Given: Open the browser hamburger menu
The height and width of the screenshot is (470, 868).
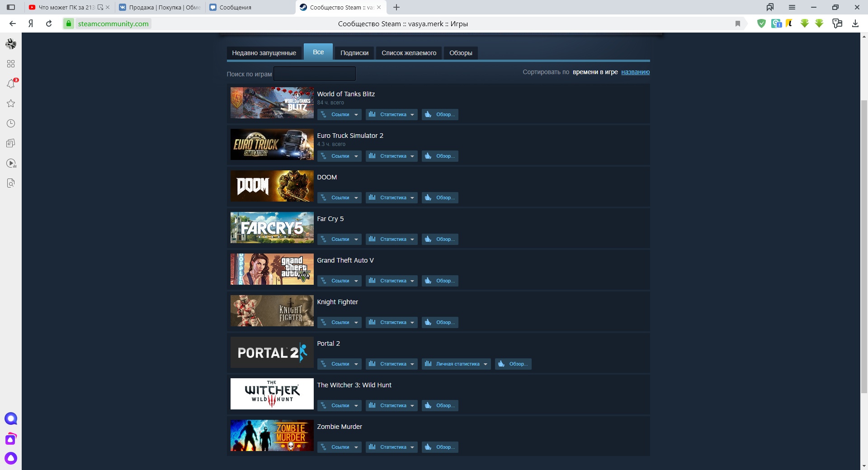Looking at the screenshot, I should coord(792,7).
